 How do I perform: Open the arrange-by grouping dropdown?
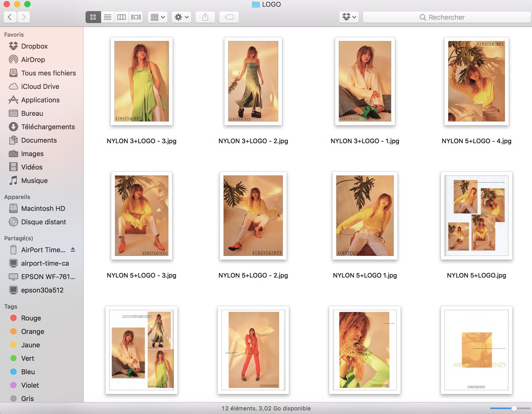coord(157,17)
